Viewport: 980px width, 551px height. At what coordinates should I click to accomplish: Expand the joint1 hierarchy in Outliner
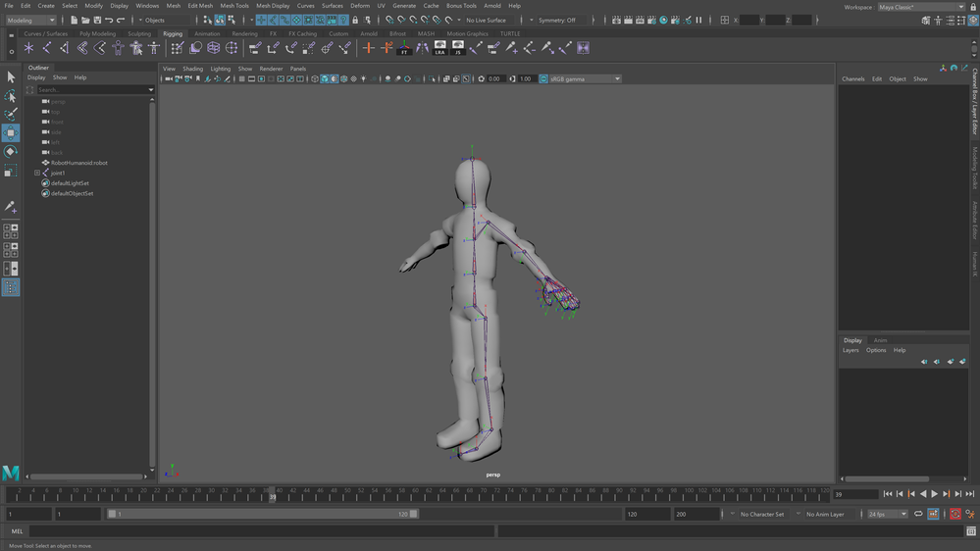tap(37, 173)
